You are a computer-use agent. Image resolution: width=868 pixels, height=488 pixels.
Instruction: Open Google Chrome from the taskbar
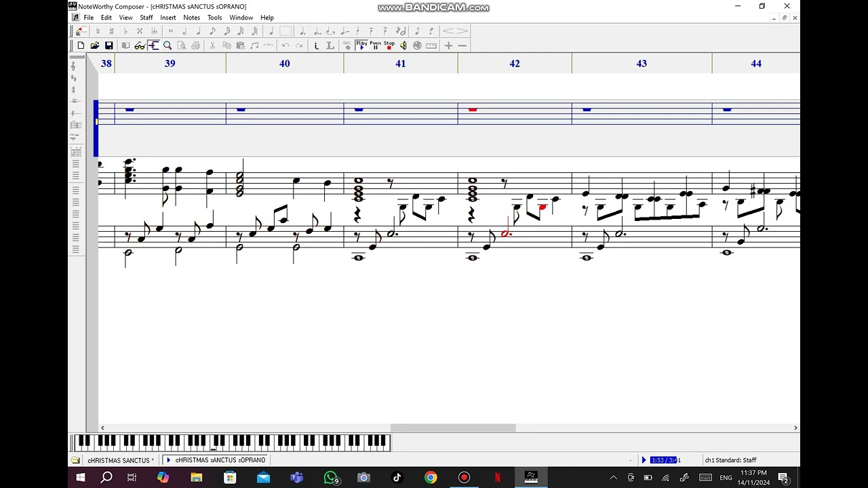(431, 478)
